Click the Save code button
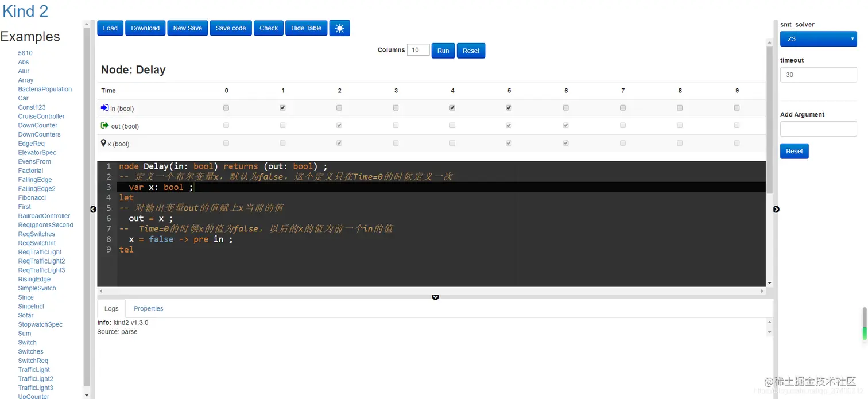Image resolution: width=868 pixels, height=399 pixels. pos(231,28)
